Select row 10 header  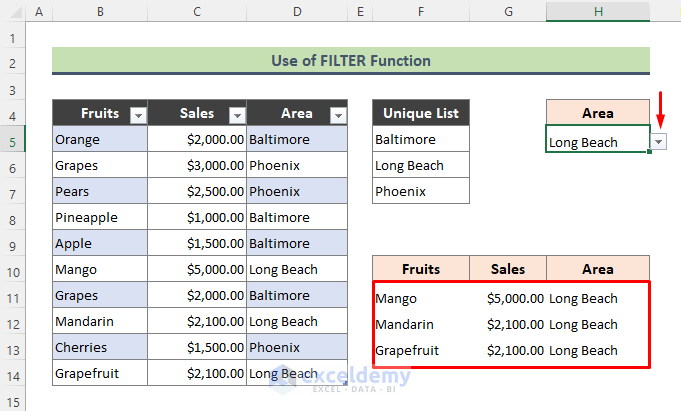click(13, 270)
